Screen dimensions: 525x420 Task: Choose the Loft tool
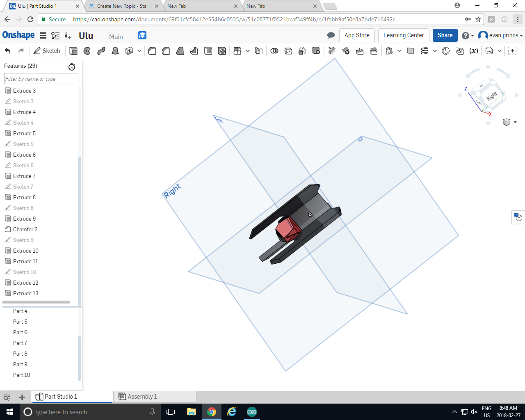[x=115, y=51]
